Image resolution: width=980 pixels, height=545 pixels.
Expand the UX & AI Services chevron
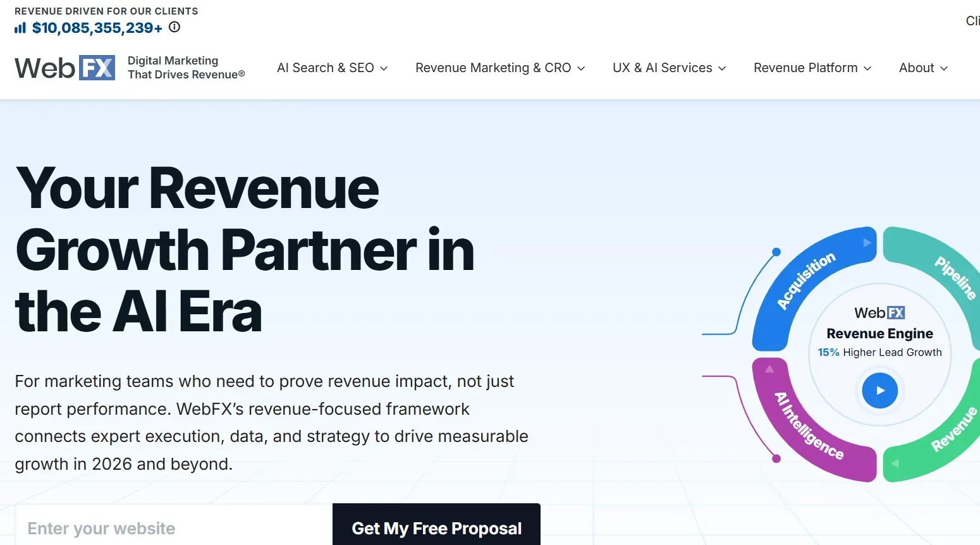coord(722,68)
